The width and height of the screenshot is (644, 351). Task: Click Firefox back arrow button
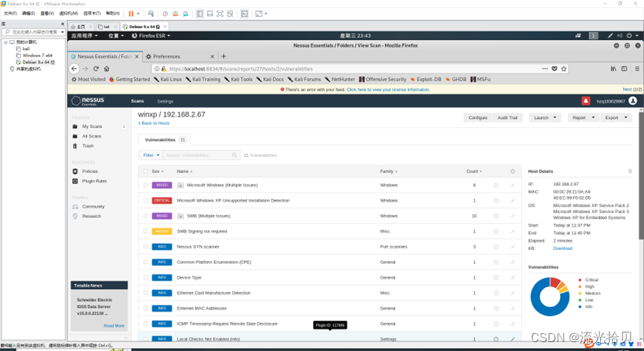[x=74, y=69]
